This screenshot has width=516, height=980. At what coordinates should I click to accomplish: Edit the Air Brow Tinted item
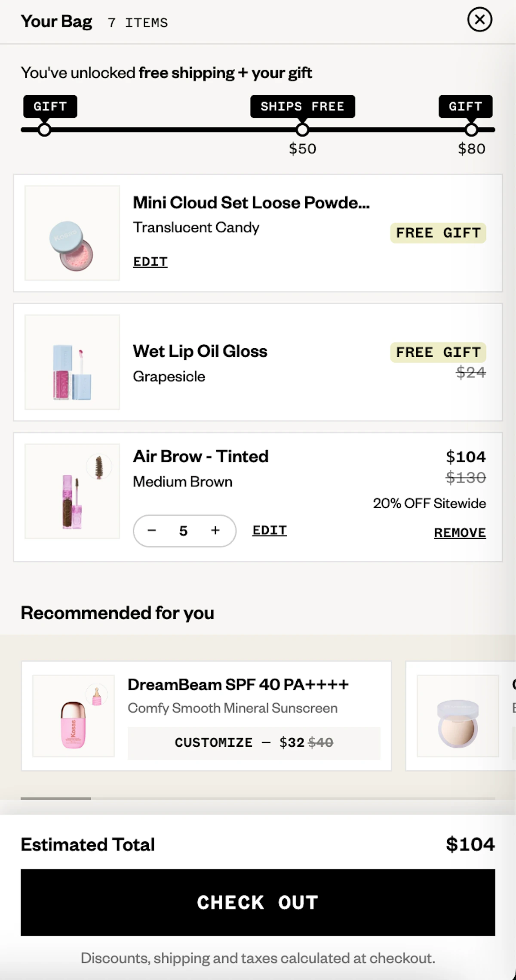coord(270,530)
